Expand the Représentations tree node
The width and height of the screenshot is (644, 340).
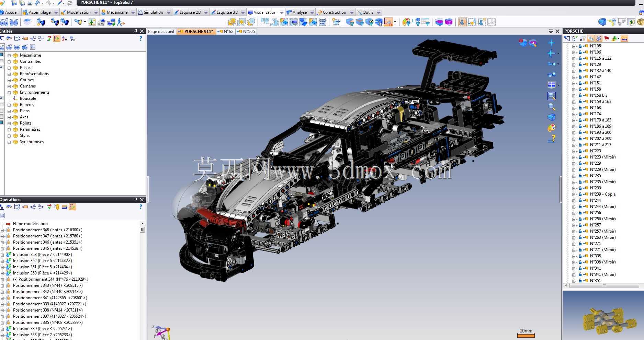[x=9, y=74]
